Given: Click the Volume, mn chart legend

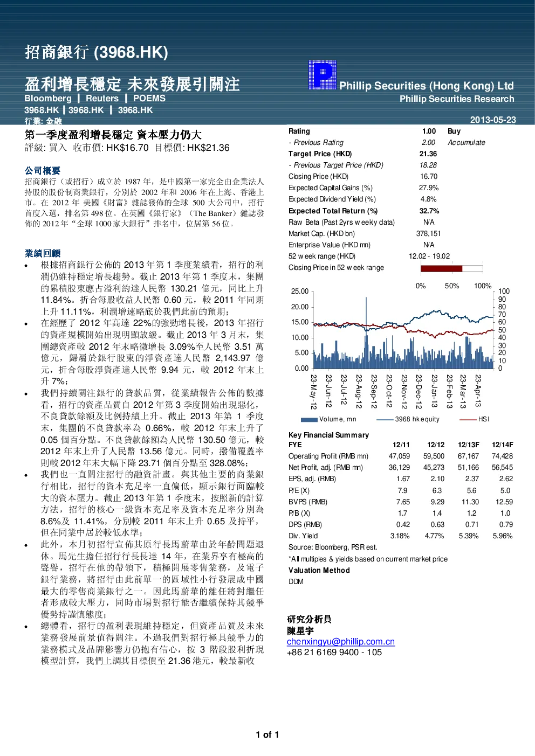Looking at the screenshot, I should 328,419.
